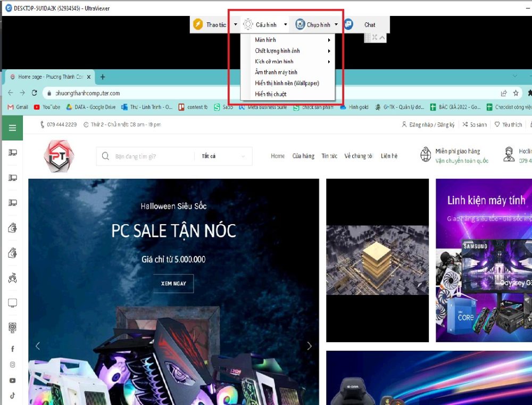The width and height of the screenshot is (532, 405).
Task: Open the YouTube icon in the sidebar
Action: pos(13,381)
